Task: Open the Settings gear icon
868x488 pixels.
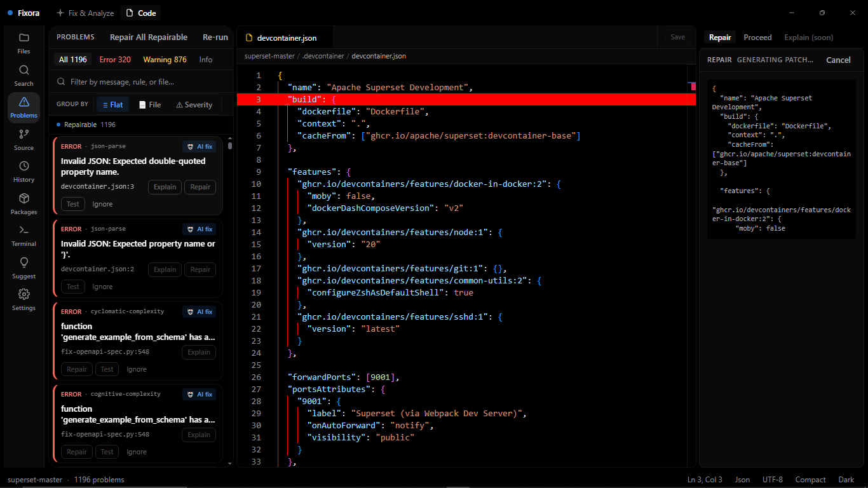Action: tap(24, 300)
